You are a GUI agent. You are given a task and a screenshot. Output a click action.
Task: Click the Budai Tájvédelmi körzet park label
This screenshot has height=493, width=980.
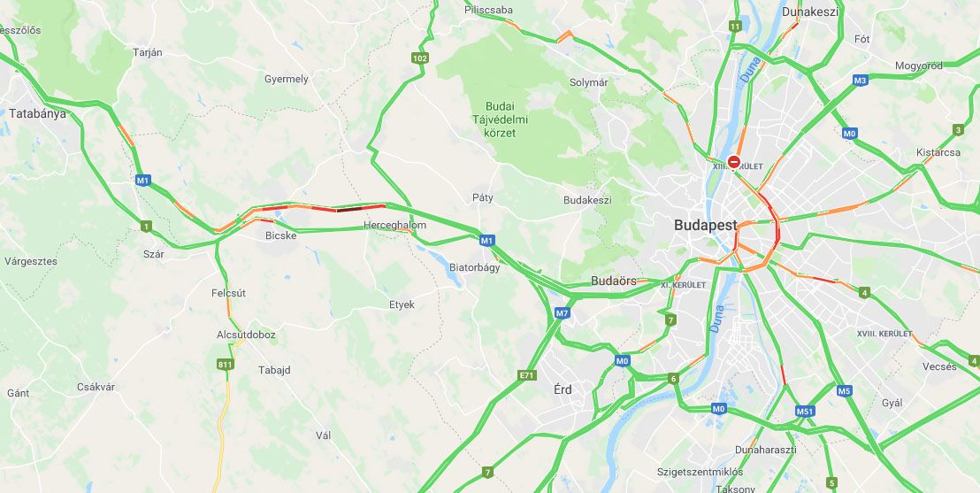[x=506, y=119]
